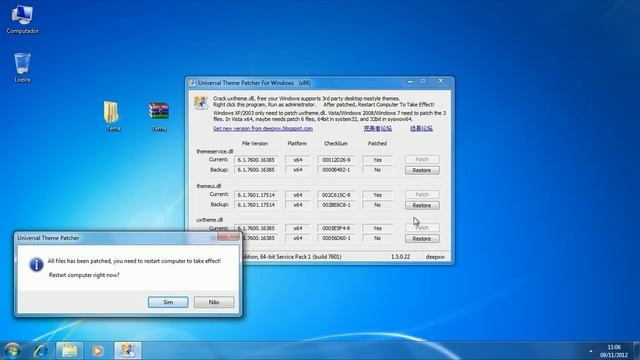Click themeui.dll current version 6.1.7601.17514

click(x=256, y=195)
